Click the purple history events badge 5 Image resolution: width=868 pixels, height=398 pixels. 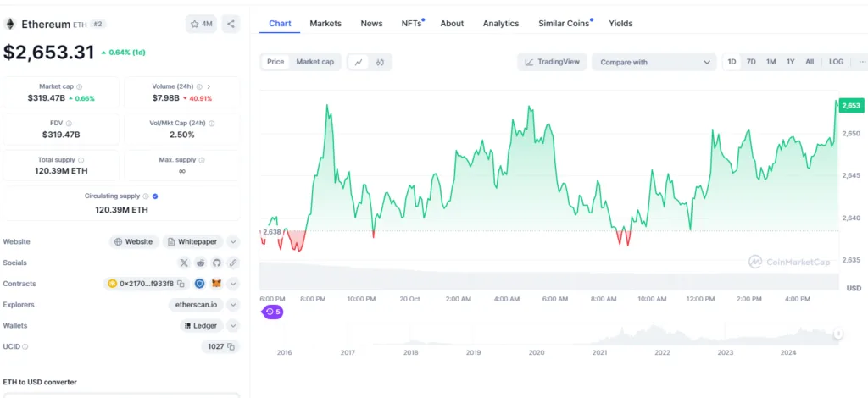[x=272, y=312]
